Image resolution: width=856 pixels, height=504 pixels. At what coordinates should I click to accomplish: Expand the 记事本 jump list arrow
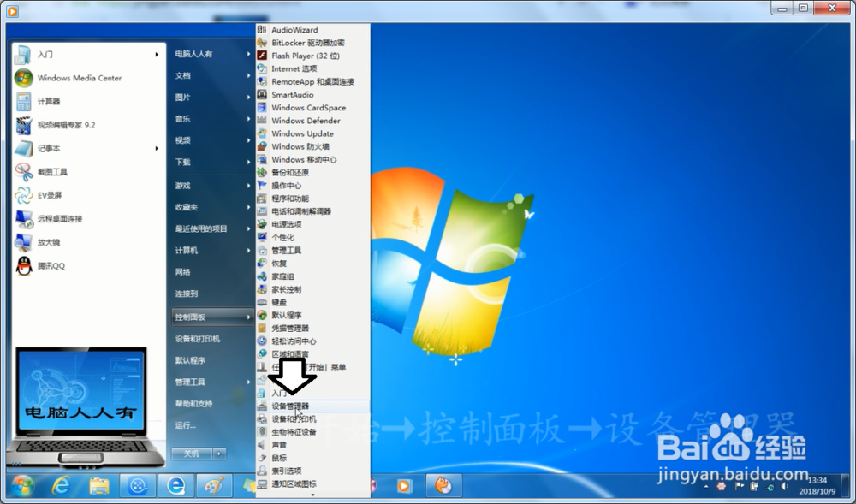click(x=157, y=148)
